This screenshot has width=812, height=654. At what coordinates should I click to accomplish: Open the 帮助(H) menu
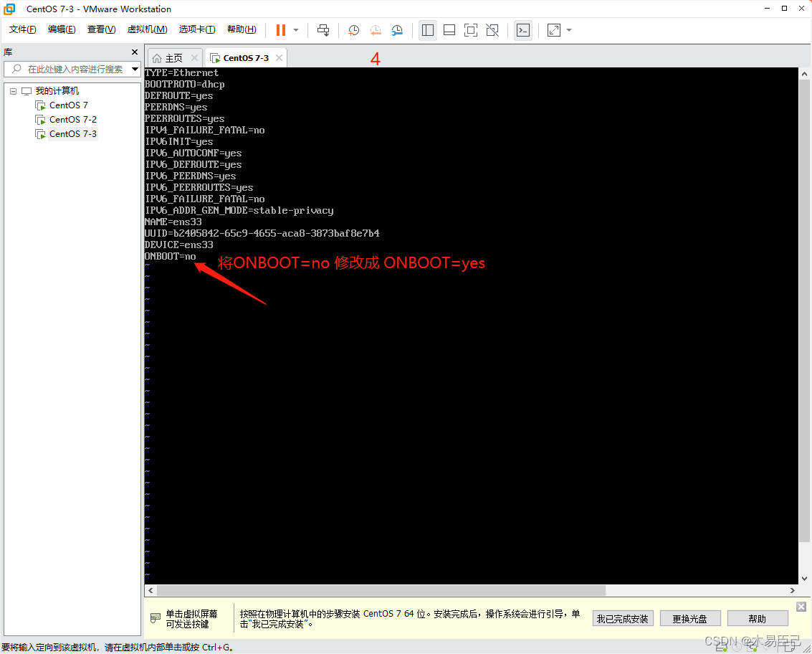(x=242, y=29)
